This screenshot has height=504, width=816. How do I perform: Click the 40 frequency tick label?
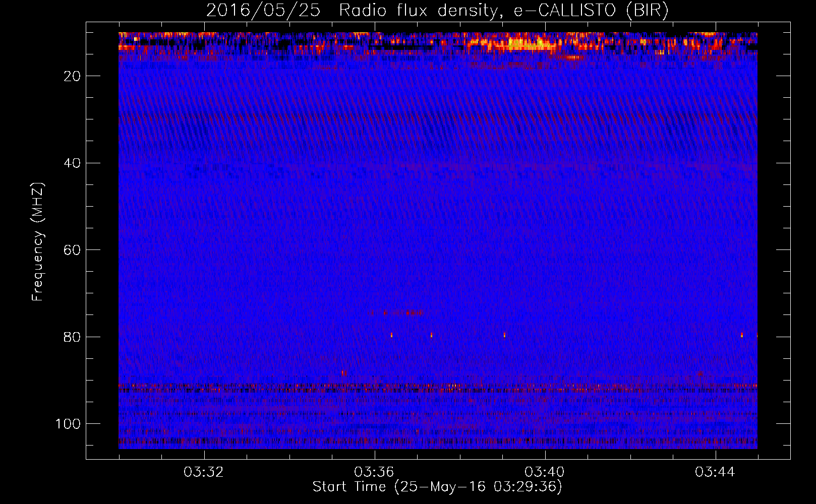coord(73,163)
